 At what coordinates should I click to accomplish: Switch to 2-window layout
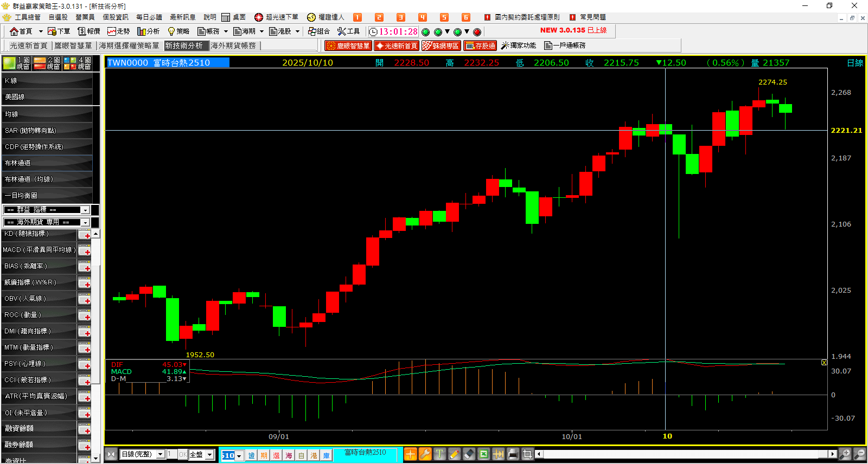coord(47,63)
